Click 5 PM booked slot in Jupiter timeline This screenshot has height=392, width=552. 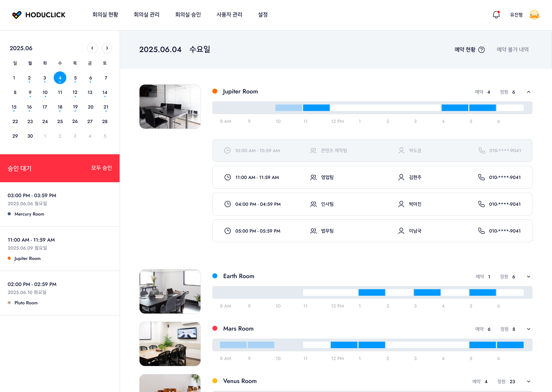tap(482, 108)
